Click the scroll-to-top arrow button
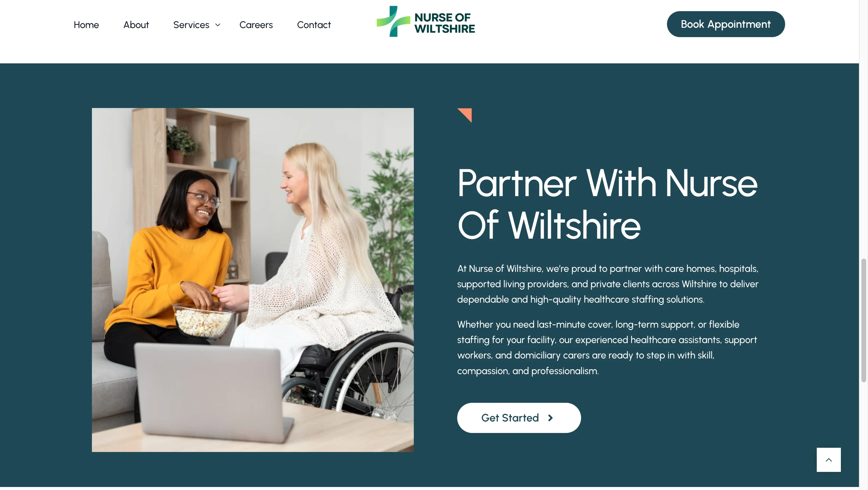868x490 pixels. (829, 460)
